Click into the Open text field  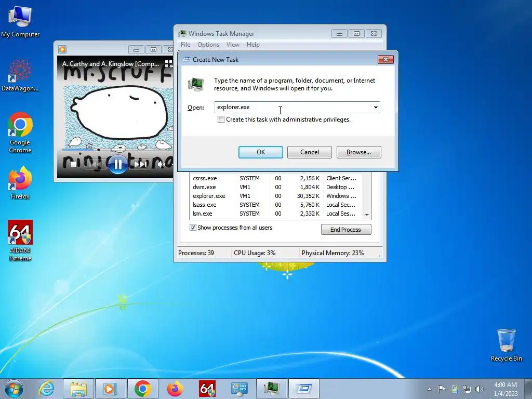point(293,107)
